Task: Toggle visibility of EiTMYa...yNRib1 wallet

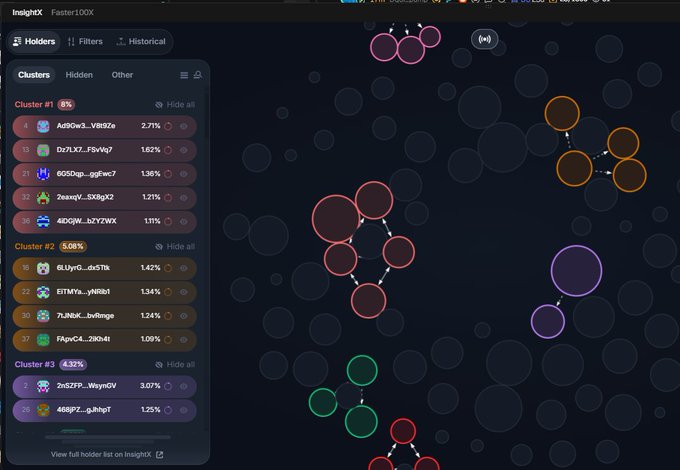Action: 184,292
